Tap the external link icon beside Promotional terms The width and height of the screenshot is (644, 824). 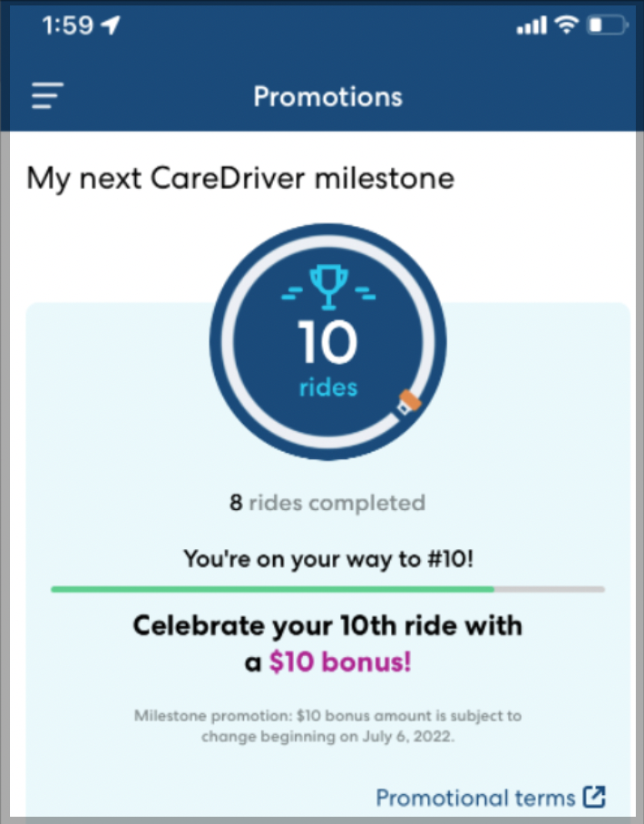594,798
